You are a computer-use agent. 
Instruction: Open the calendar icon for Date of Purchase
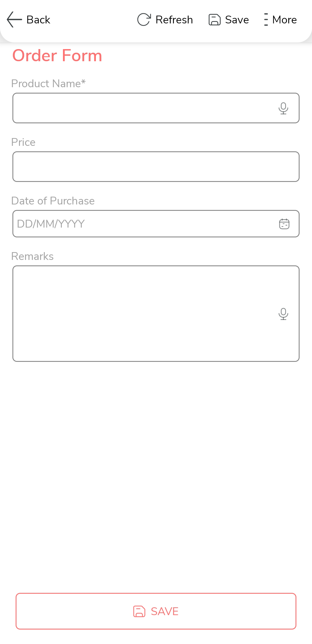284,224
